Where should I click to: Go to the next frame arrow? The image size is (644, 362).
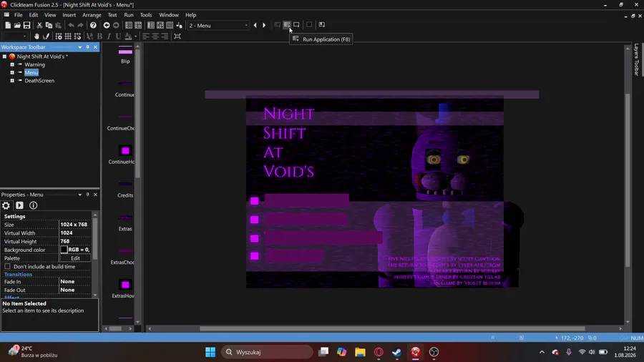(x=264, y=26)
